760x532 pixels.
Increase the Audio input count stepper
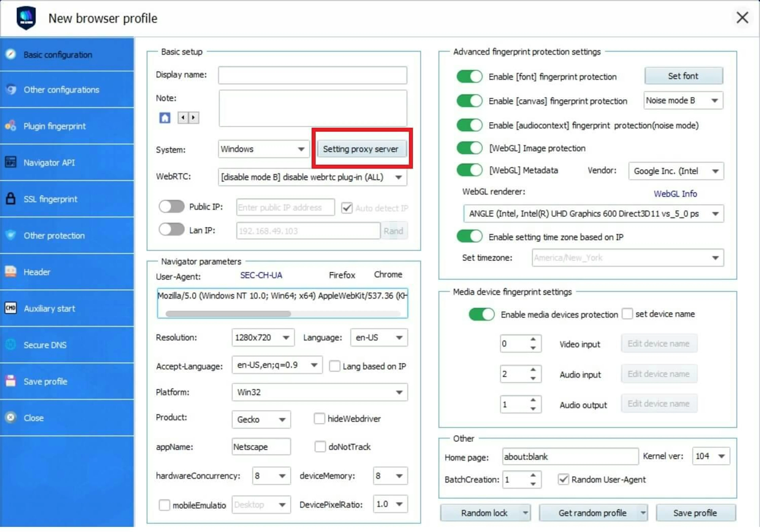pyautogui.click(x=533, y=370)
